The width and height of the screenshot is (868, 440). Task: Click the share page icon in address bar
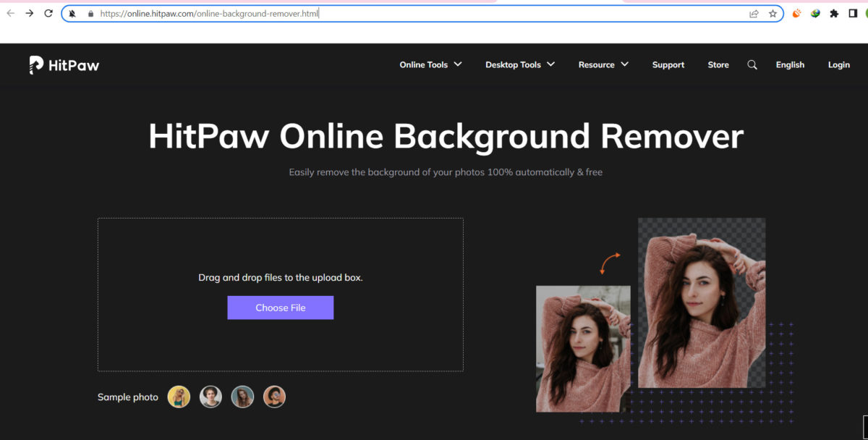[x=754, y=14]
